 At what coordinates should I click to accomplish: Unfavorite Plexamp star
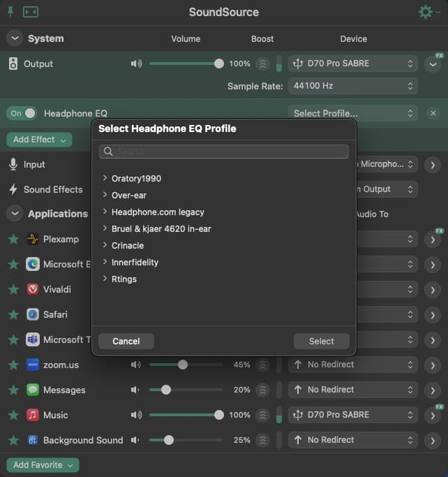13,240
